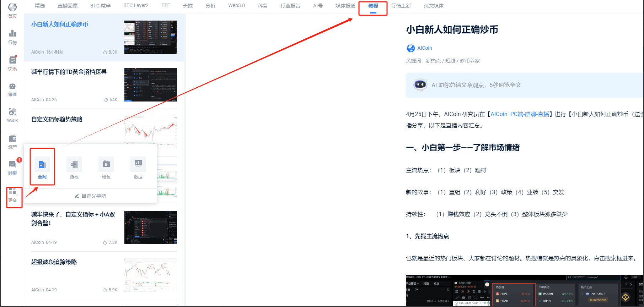Viewport: 644px width, 307px height.
Task: Switch to the 媒体报道 tab
Action: point(345,6)
